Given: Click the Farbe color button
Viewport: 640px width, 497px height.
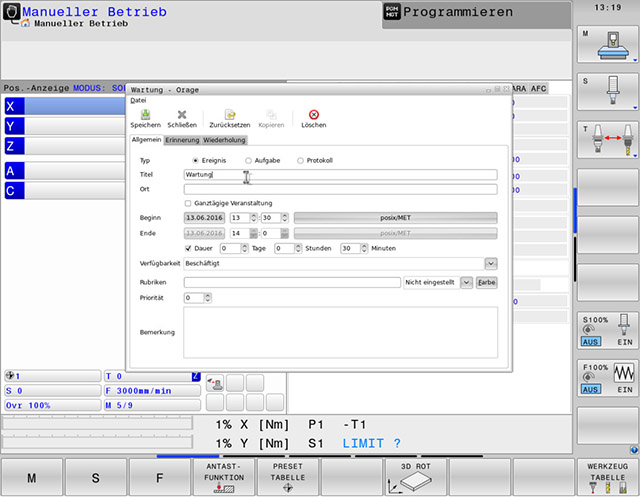Looking at the screenshot, I should [x=486, y=282].
